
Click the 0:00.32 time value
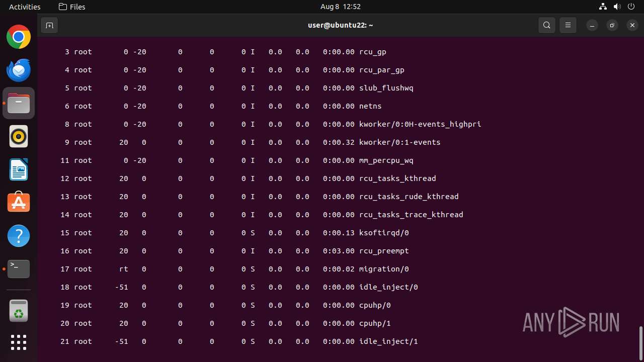339,142
